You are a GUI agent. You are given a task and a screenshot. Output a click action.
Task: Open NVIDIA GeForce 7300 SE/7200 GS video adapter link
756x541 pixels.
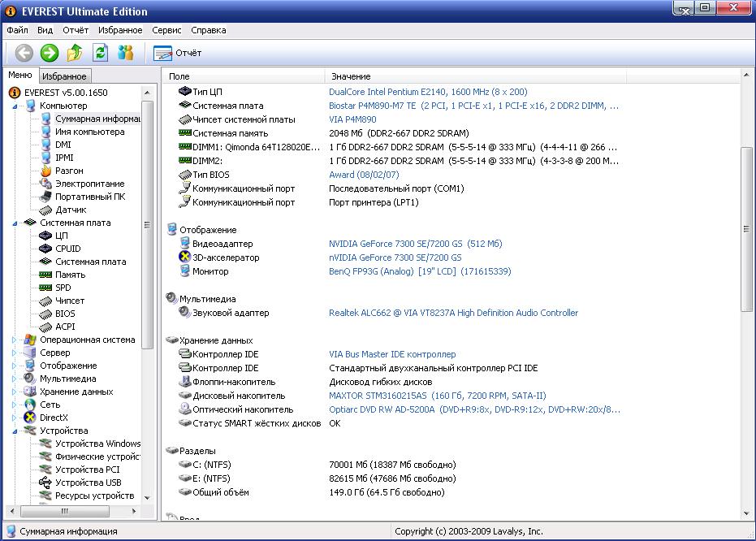point(415,244)
